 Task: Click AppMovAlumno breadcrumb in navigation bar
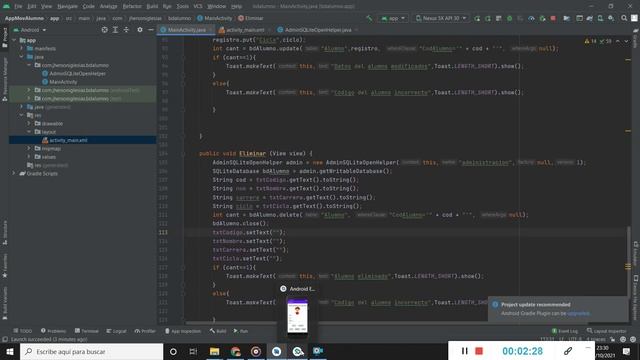pos(24,18)
